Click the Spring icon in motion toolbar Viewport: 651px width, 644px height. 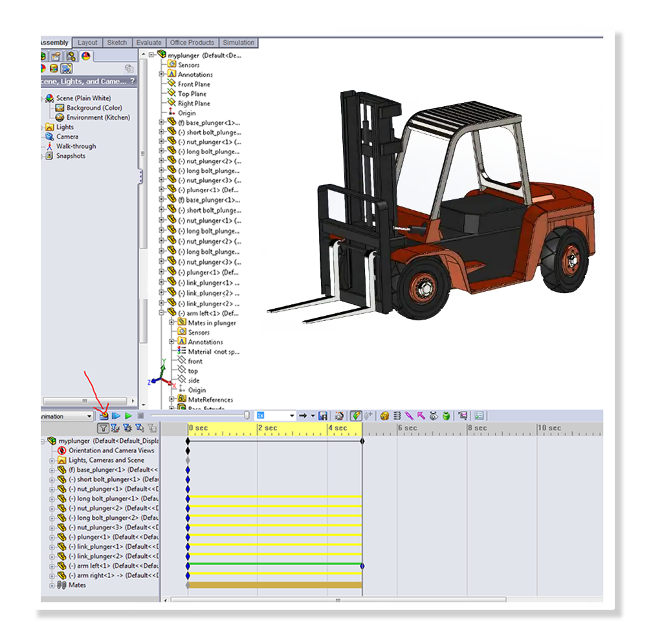[x=397, y=416]
